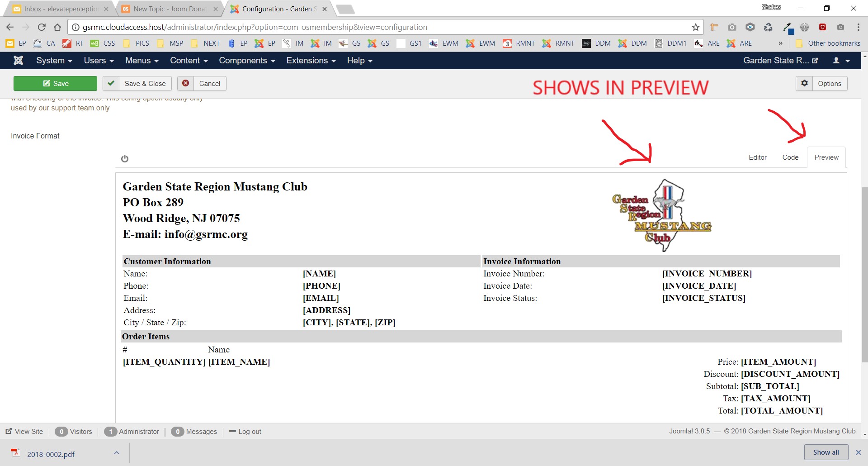Open downloaded 2018-0002.pdf file
This screenshot has width=868, height=466.
[51, 454]
